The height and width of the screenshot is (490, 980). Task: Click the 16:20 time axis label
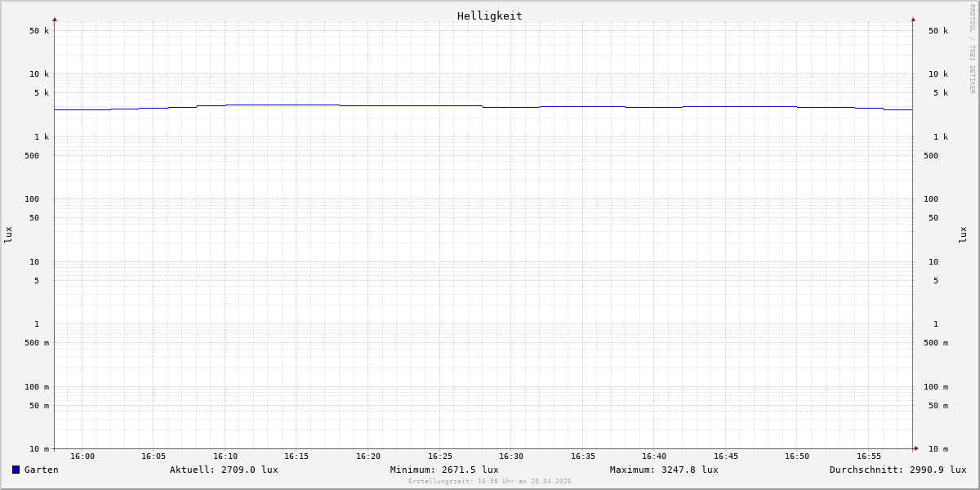click(x=368, y=457)
